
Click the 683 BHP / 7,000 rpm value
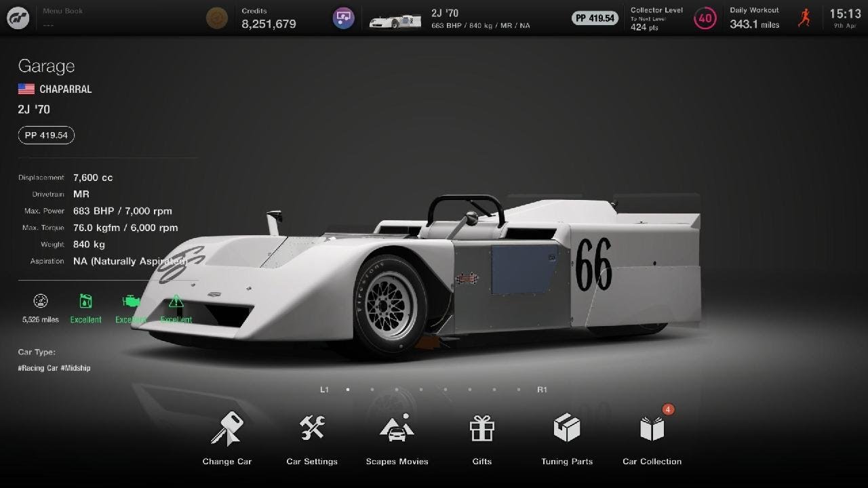point(123,211)
